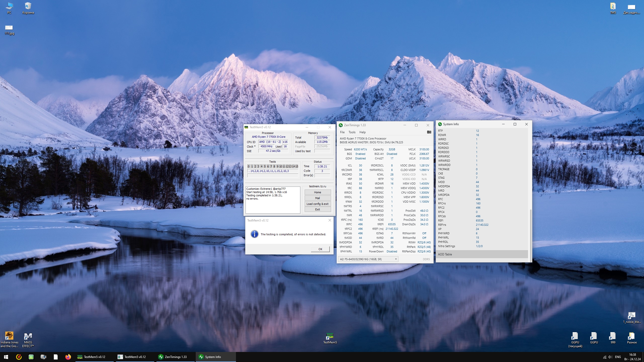
Task: Expand the A2 memory module dropdown
Action: 396,259
